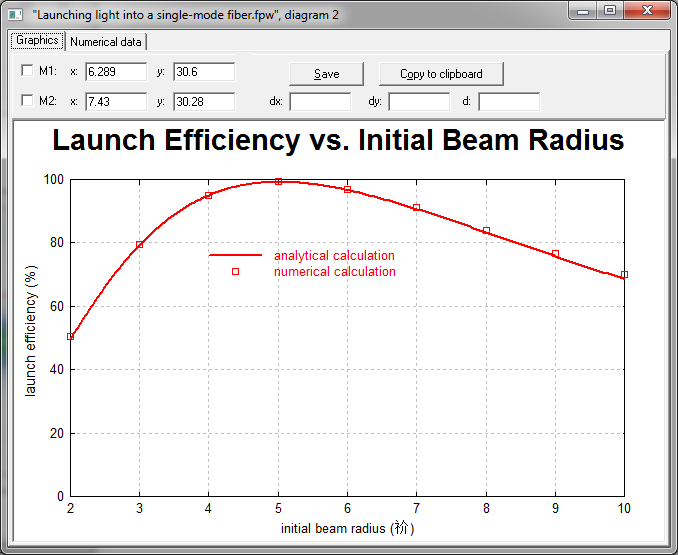Click the data point at beam radius 4

(208, 195)
